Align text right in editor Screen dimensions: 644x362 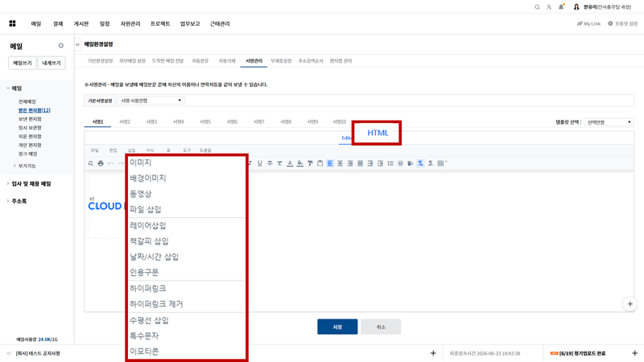[350, 163]
